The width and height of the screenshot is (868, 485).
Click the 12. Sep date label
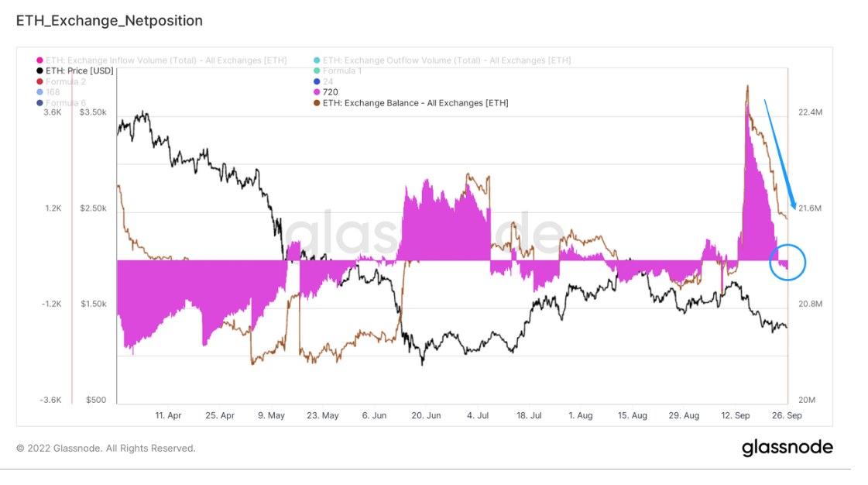pos(736,415)
